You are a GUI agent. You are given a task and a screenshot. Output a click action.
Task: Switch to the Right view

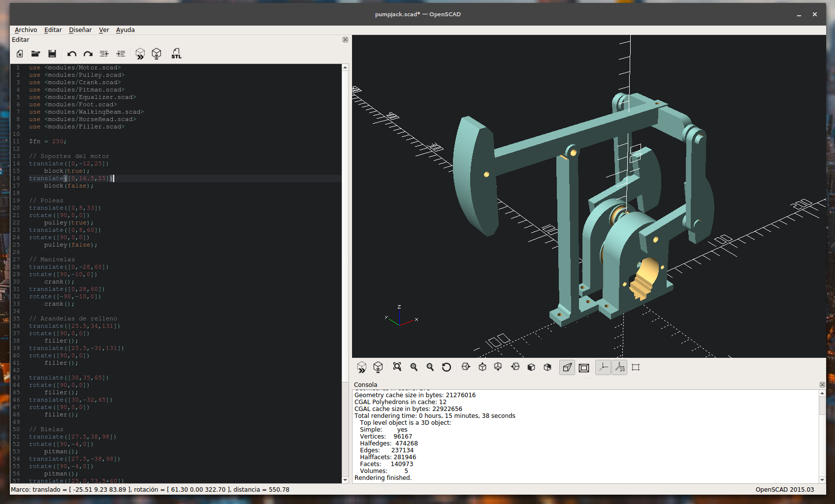[x=466, y=367]
